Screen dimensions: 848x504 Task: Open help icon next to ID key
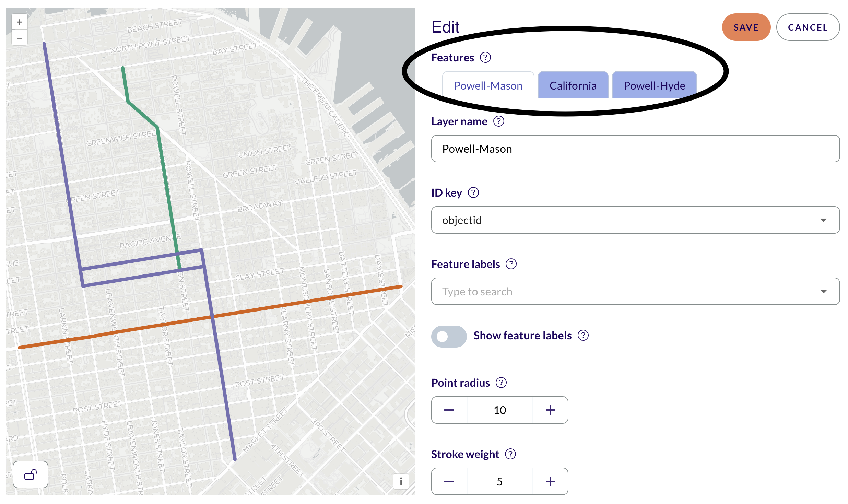pos(473,193)
